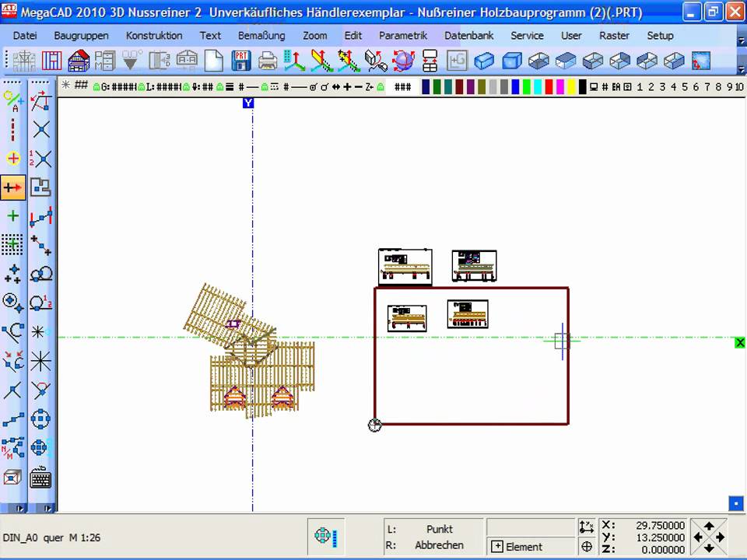This screenshot has height=560, width=747.
Task: Open the A-A section view icon
Action: (187, 60)
